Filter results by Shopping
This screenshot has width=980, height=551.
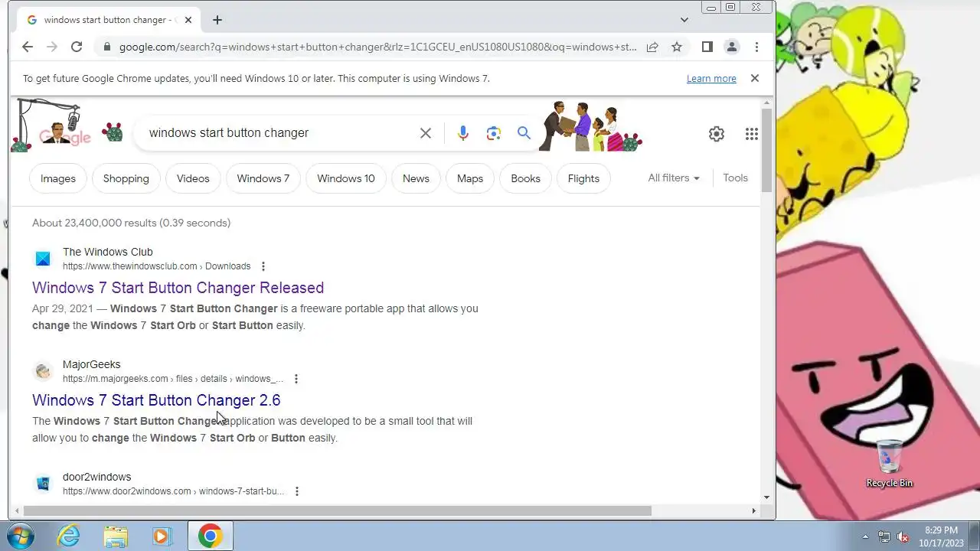click(x=126, y=178)
